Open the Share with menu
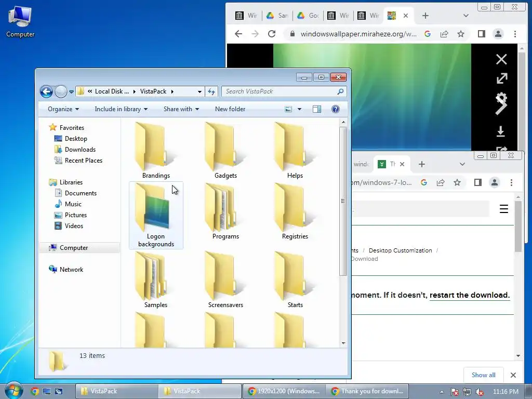Screen dimensions: 532x399 click(181, 109)
